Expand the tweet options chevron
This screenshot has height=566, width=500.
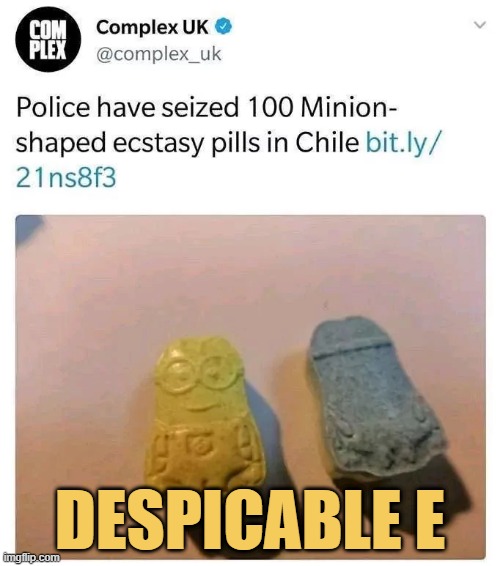point(480,25)
